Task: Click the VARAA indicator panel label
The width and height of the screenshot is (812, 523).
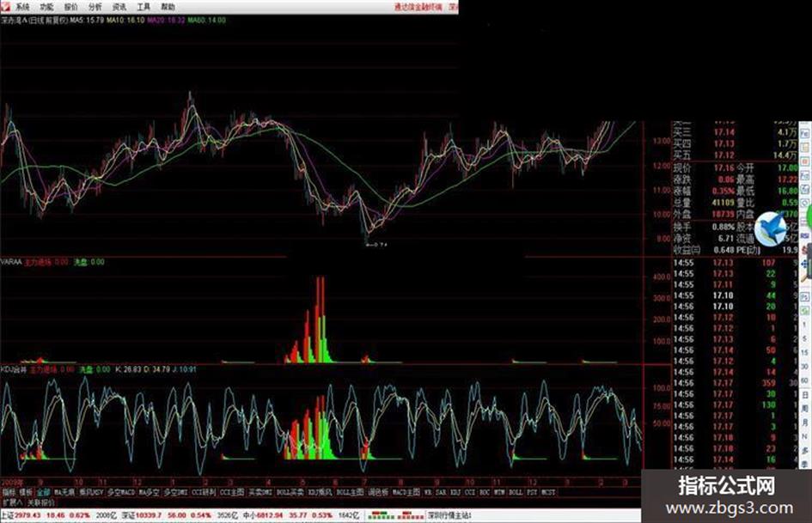Action: point(11,262)
